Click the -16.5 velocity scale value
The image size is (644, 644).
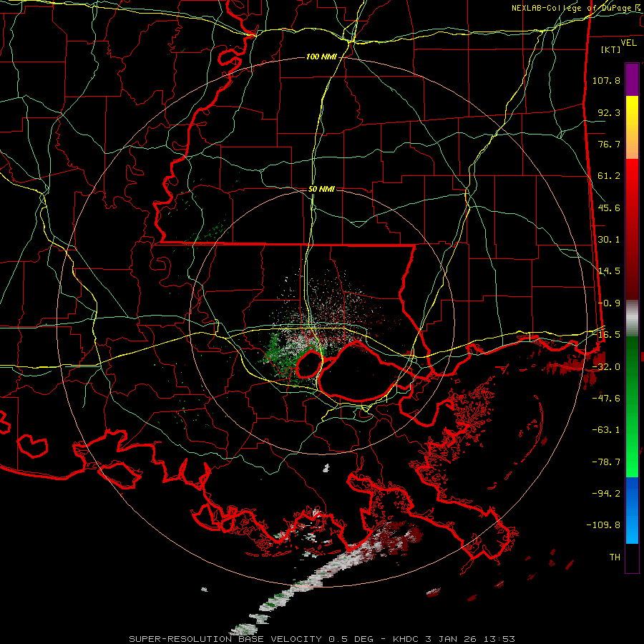pyautogui.click(x=606, y=335)
